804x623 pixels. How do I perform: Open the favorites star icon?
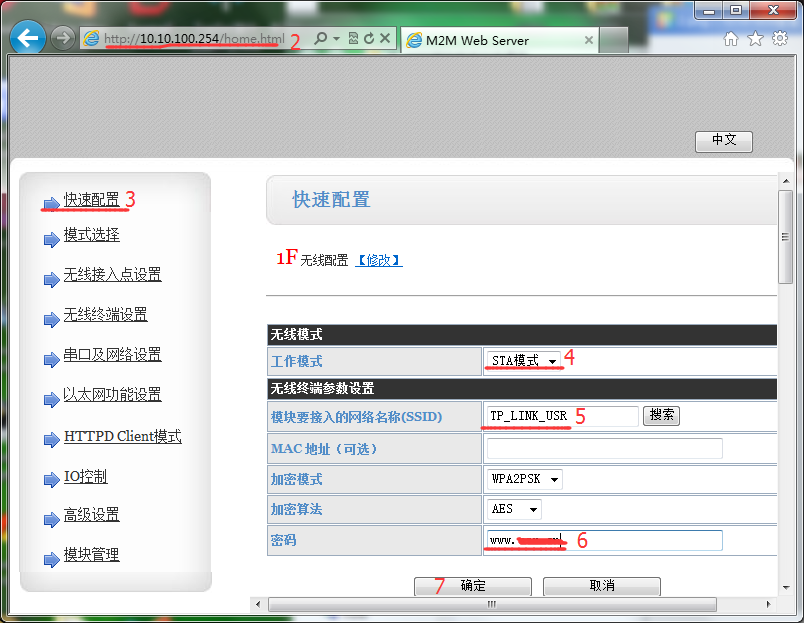point(755,39)
